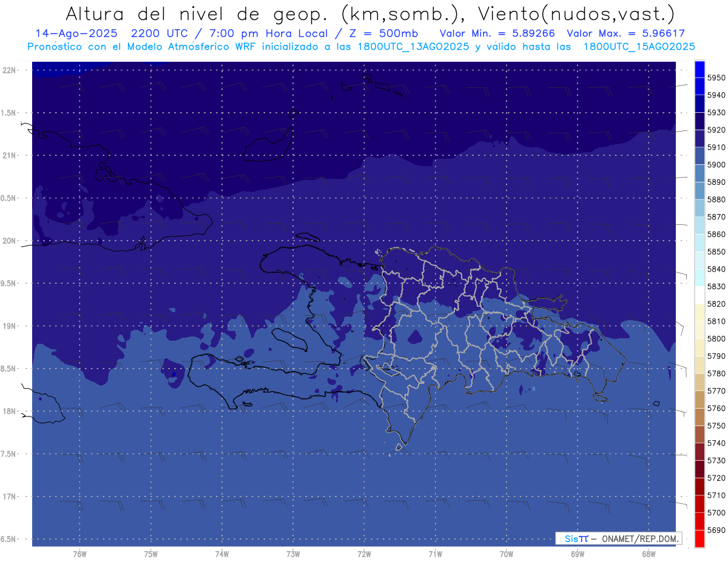Pick the bright red swatch below 5690
This screenshot has height=562, width=728.
[x=699, y=538]
